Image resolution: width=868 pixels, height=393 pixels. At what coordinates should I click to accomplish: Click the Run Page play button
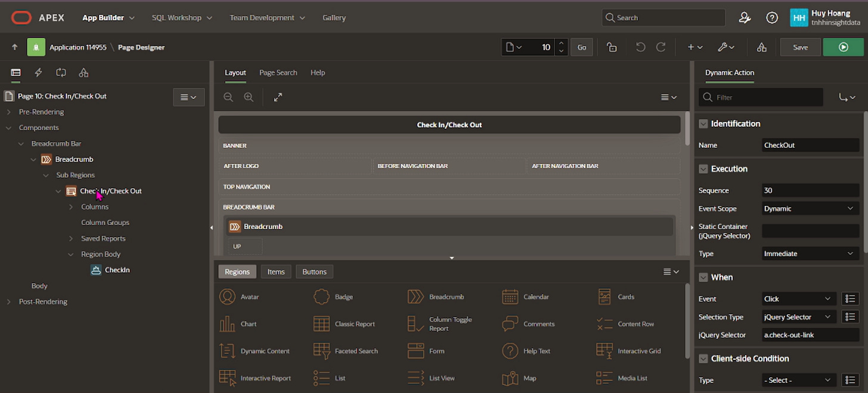(x=843, y=47)
